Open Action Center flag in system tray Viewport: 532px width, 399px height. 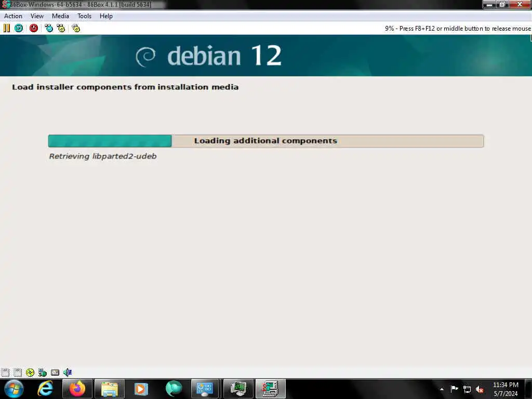(454, 389)
